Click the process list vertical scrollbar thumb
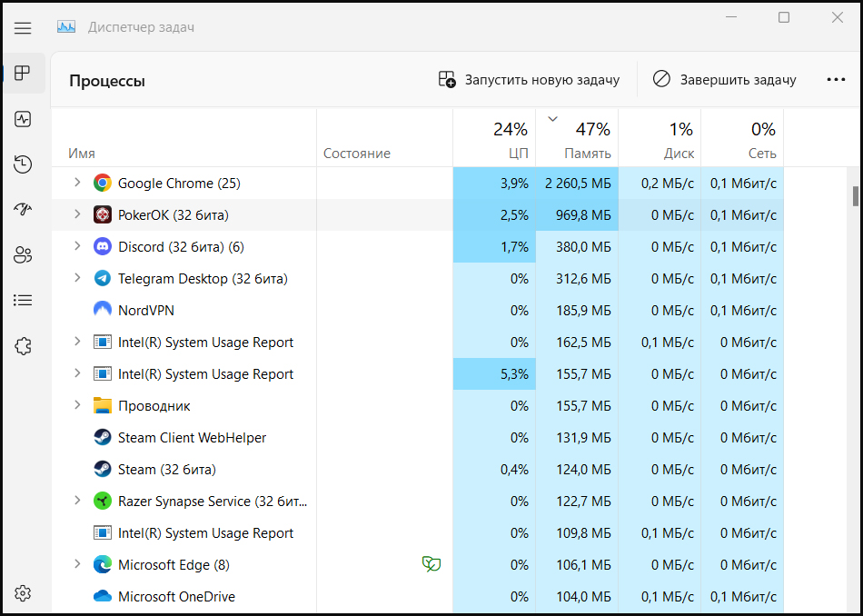This screenshot has height=616, width=863. [x=856, y=196]
